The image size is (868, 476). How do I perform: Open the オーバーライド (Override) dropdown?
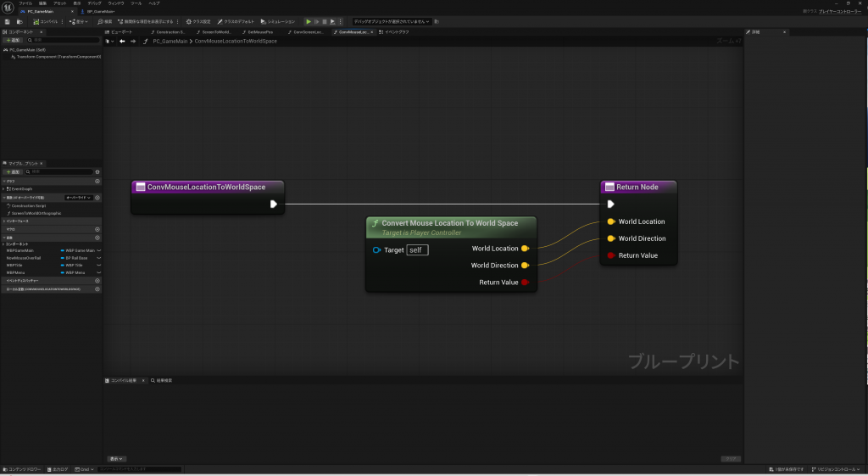pos(79,197)
